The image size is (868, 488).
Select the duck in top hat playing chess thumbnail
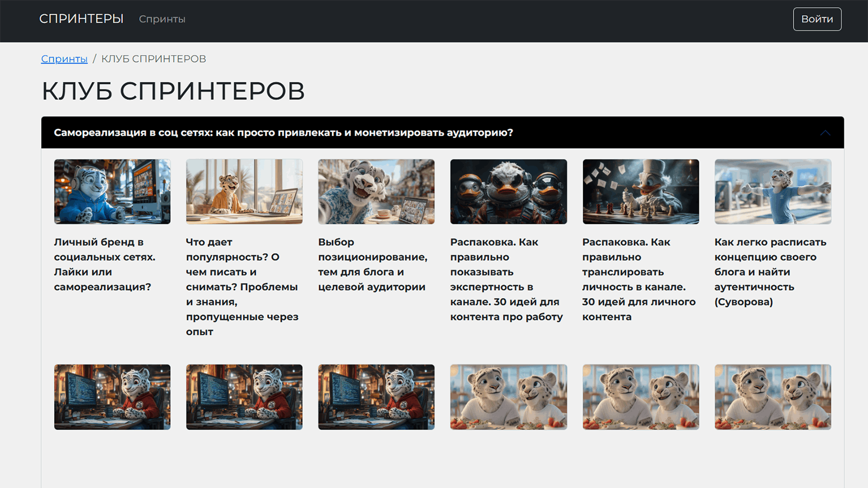coord(640,192)
